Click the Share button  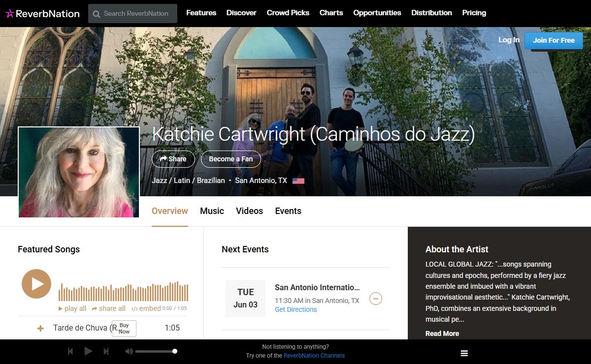click(x=173, y=159)
